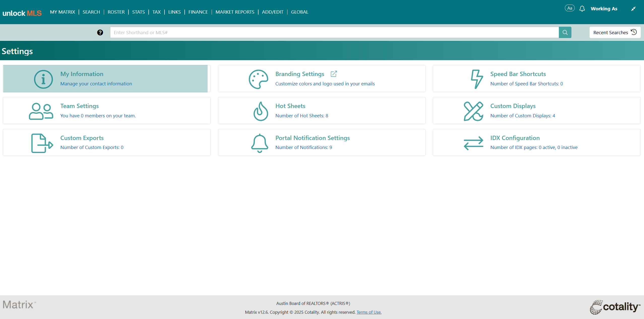Viewport: 644px width, 319px height.
Task: Open the SEARCH menu
Action: pyautogui.click(x=91, y=12)
